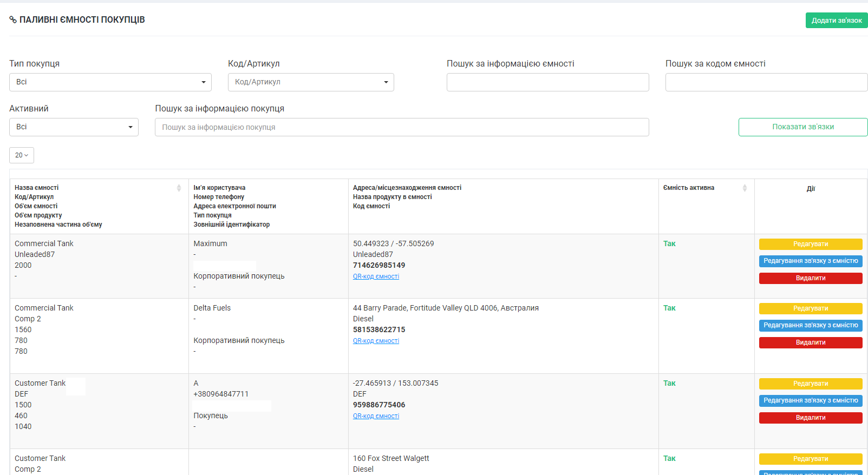The width and height of the screenshot is (868, 475).
Task: Click into 'Пошук за кодом ємності' field
Action: coord(766,82)
